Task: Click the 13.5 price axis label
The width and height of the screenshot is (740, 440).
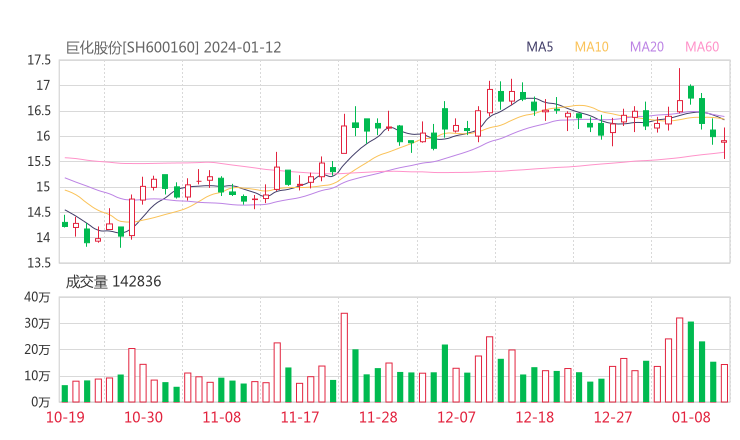Action: [39, 263]
